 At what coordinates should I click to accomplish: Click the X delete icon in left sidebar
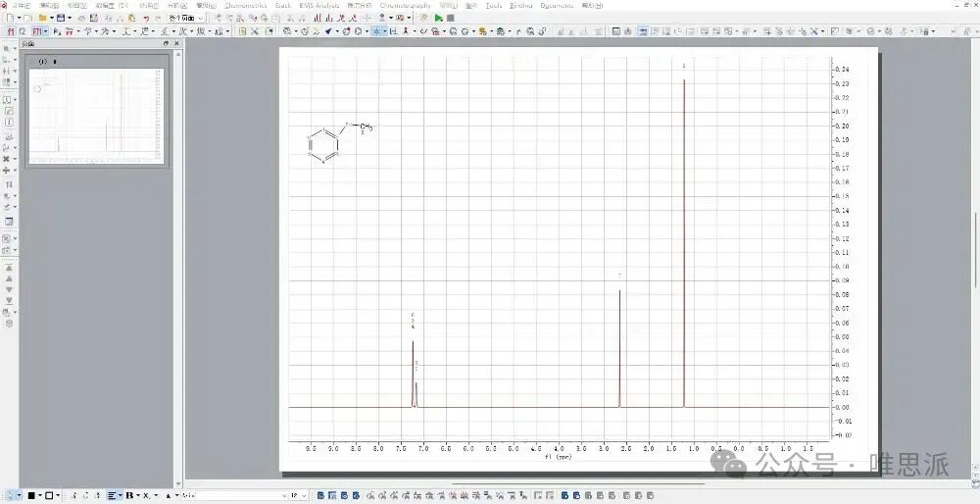point(6,159)
